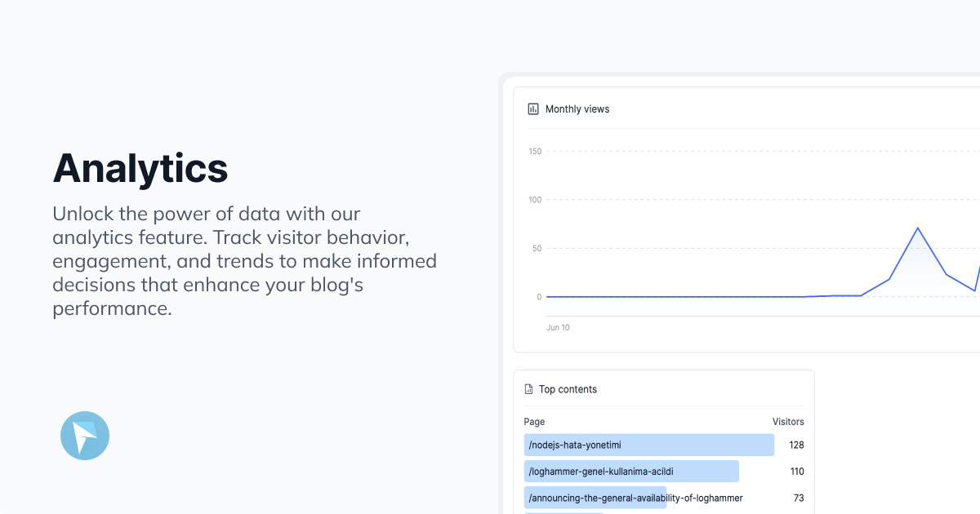Screen dimensions: 980x514
Task: Click the 73 visitors count value
Action: point(799,498)
